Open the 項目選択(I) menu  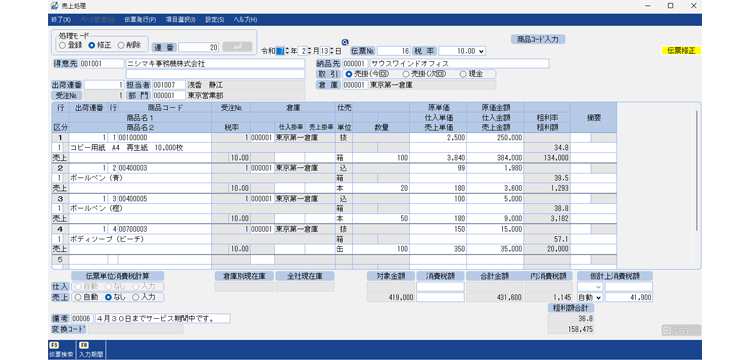(181, 20)
